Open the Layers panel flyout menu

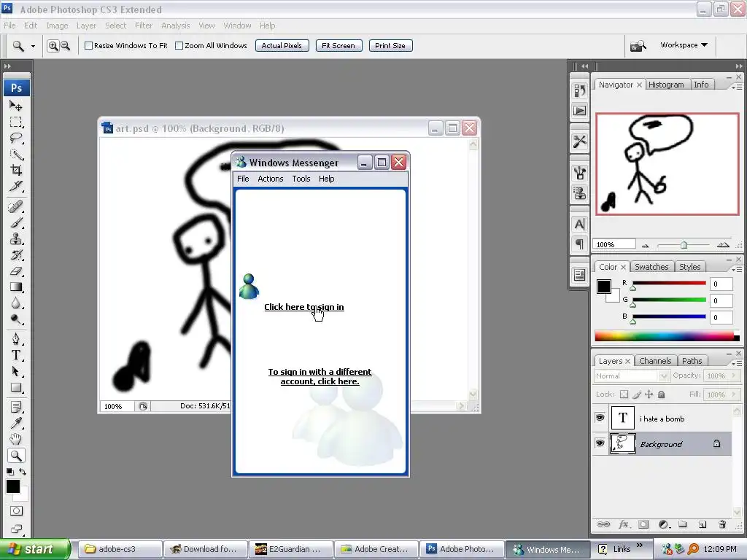(737, 363)
